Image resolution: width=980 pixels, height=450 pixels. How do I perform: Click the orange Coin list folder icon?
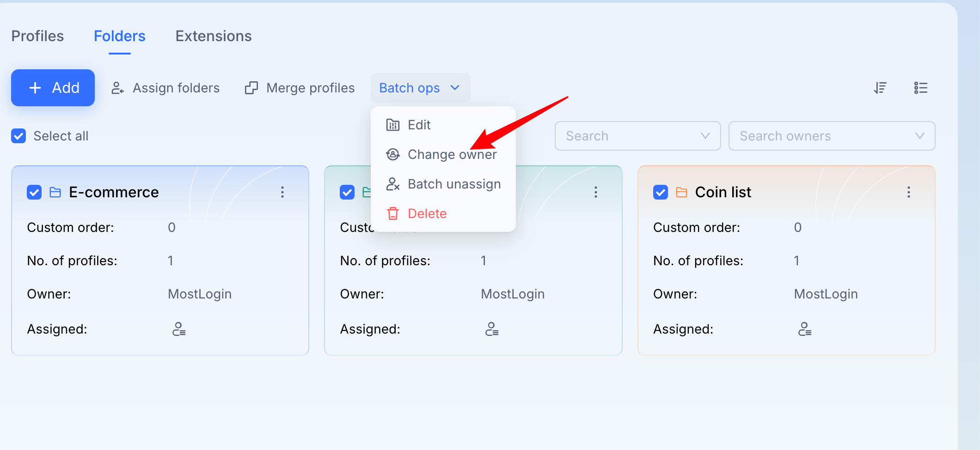pyautogui.click(x=682, y=192)
